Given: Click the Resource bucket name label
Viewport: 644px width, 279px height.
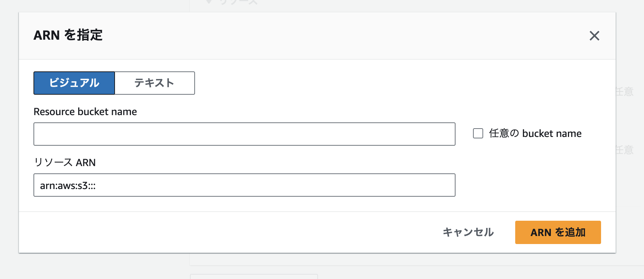Looking at the screenshot, I should [85, 111].
